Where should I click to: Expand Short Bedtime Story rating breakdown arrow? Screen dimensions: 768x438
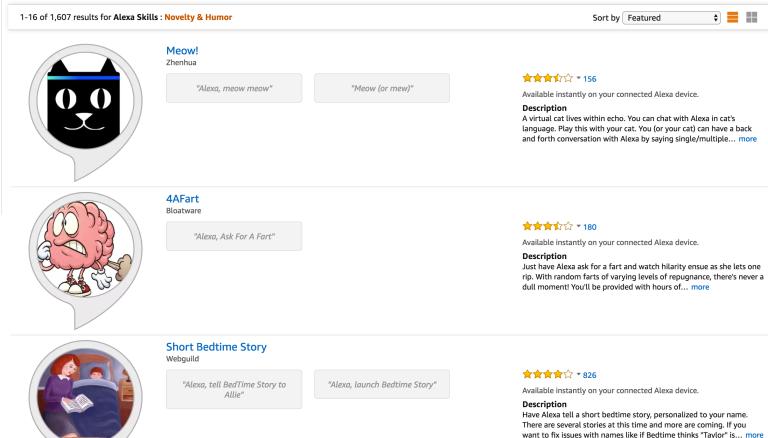click(x=576, y=375)
